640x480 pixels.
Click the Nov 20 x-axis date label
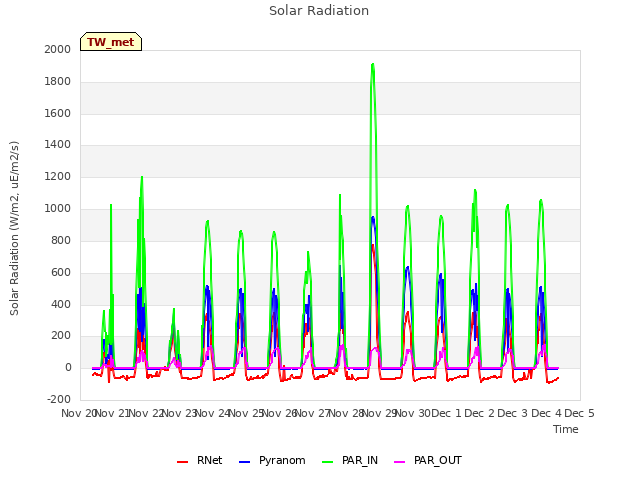(78, 413)
